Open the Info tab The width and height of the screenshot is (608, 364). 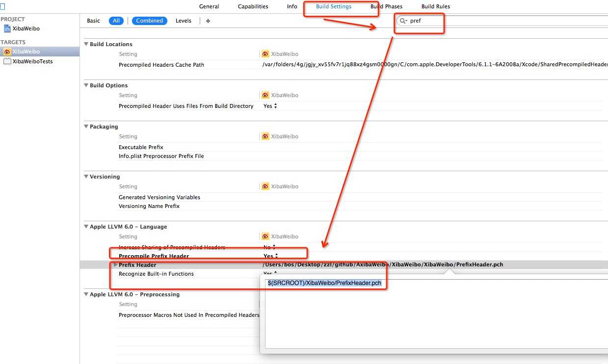tap(292, 6)
